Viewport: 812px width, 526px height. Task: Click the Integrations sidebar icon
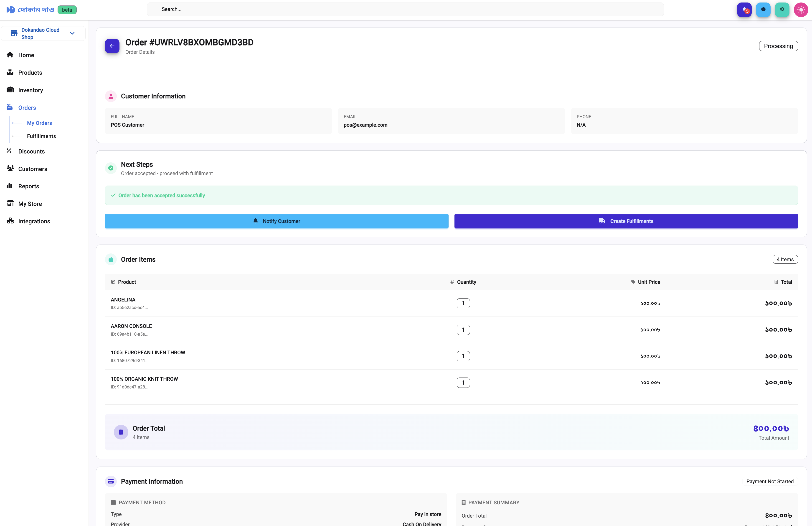pyautogui.click(x=10, y=221)
